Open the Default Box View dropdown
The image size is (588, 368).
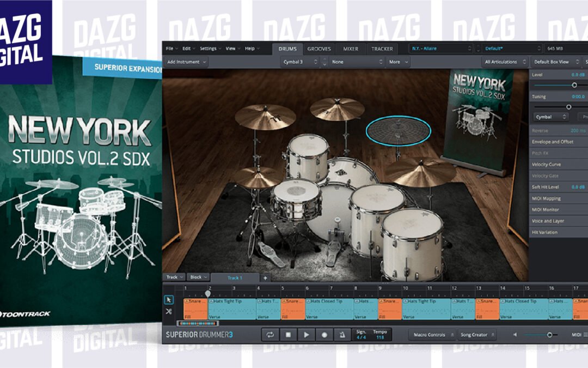[x=556, y=62]
